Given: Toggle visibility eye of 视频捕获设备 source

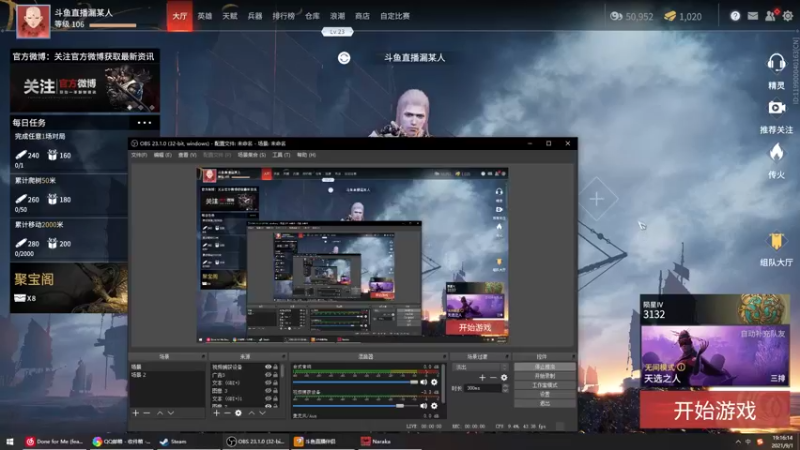Looking at the screenshot, I should coord(268,367).
